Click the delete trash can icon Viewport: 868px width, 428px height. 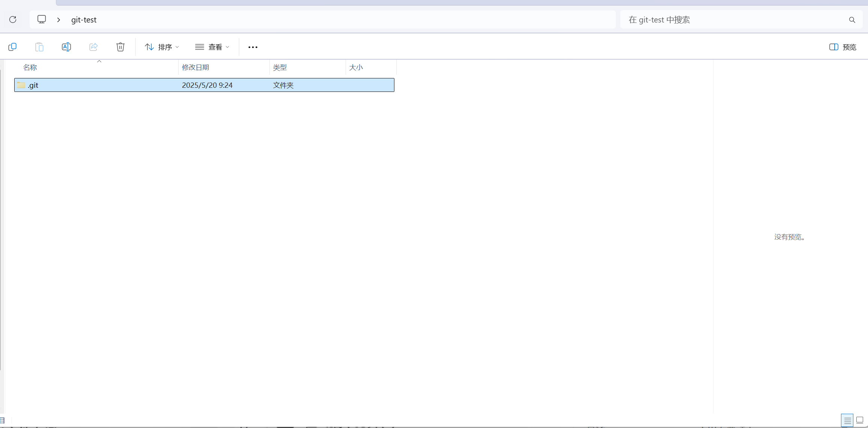(120, 47)
